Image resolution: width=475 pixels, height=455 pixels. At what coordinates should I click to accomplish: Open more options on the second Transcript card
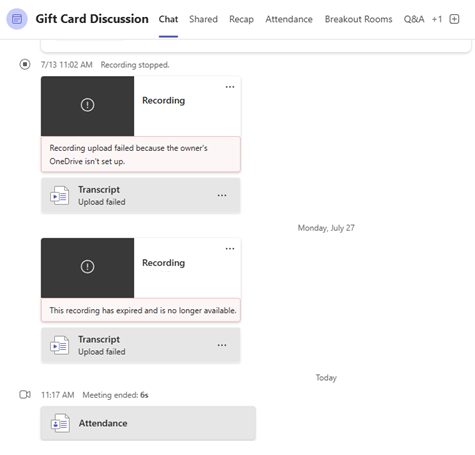222,345
